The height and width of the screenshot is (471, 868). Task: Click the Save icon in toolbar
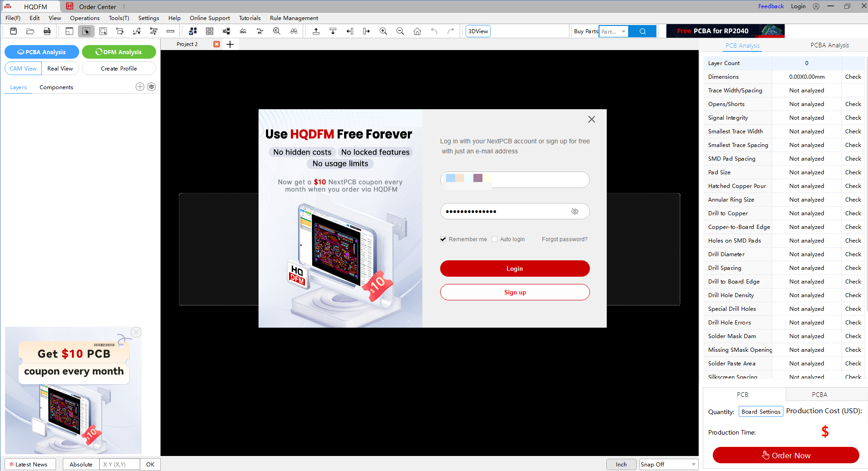coord(13,31)
